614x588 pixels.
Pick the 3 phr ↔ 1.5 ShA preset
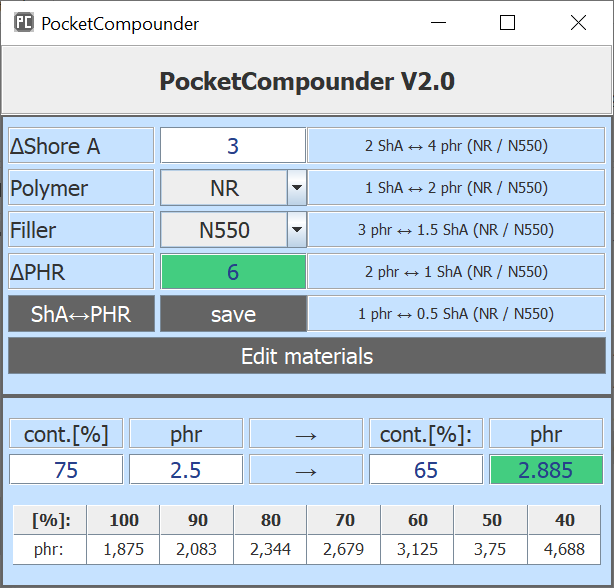pos(455,230)
